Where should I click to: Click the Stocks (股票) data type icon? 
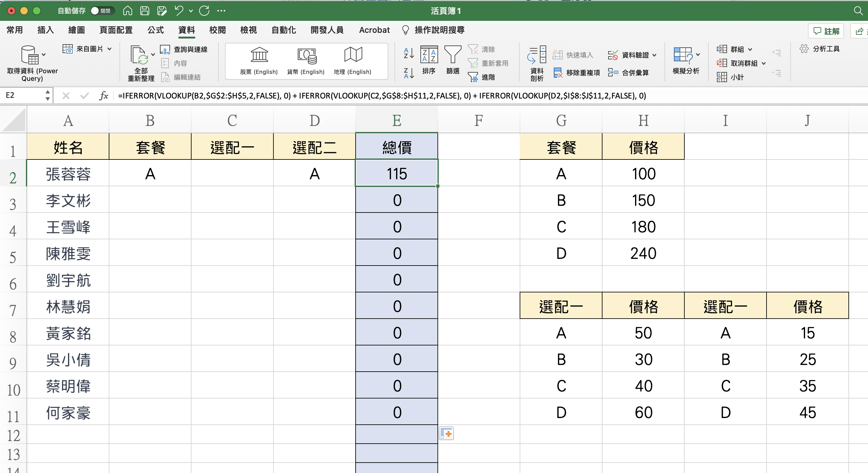pyautogui.click(x=259, y=55)
